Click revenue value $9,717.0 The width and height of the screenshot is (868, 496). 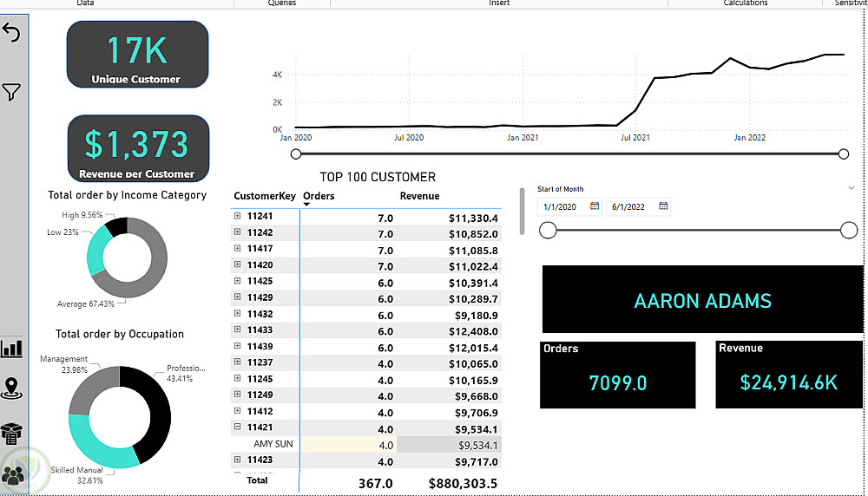476,461
